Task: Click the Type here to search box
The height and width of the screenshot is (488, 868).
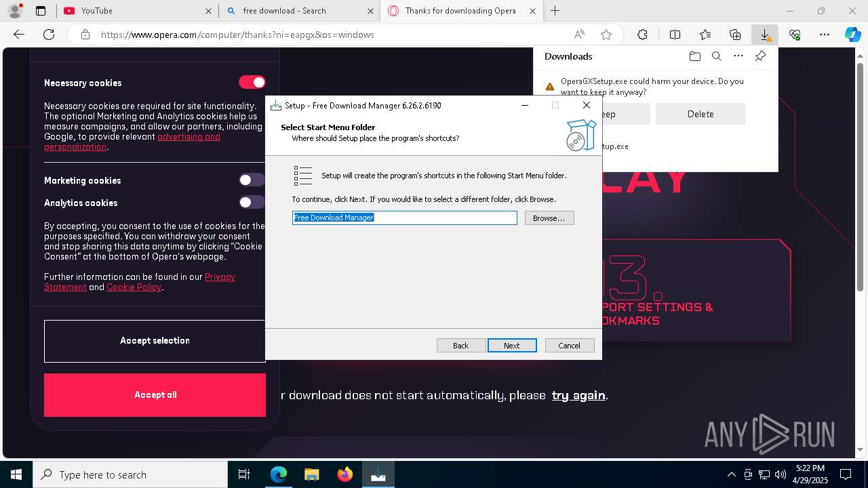Action: point(130,474)
